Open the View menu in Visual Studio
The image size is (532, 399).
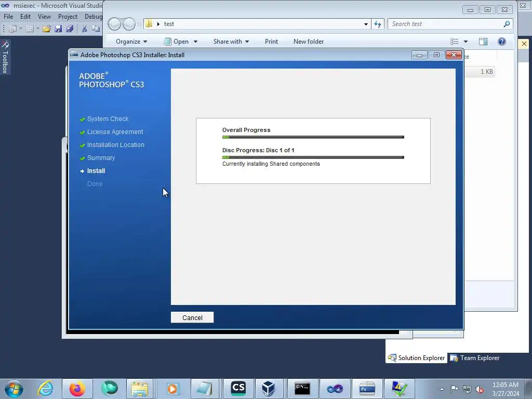(x=44, y=17)
